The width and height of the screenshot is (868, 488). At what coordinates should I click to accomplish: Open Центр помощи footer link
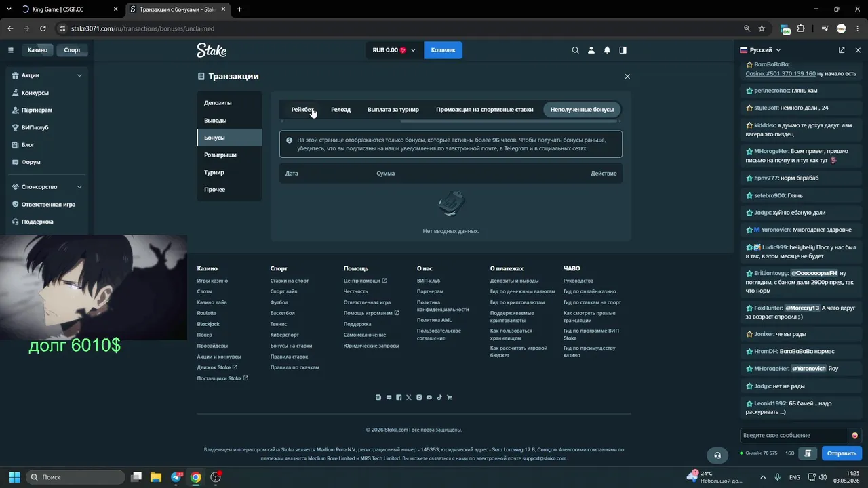(366, 281)
